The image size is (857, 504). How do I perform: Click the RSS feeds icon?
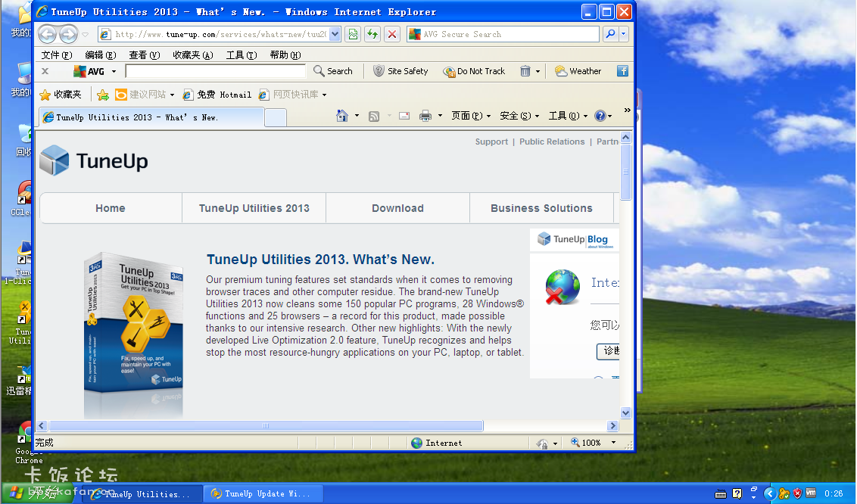click(x=374, y=116)
